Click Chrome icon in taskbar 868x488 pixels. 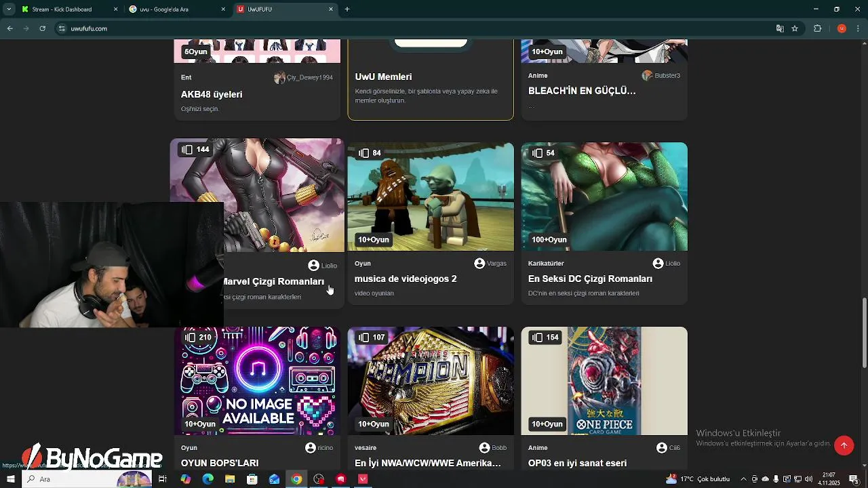296,479
